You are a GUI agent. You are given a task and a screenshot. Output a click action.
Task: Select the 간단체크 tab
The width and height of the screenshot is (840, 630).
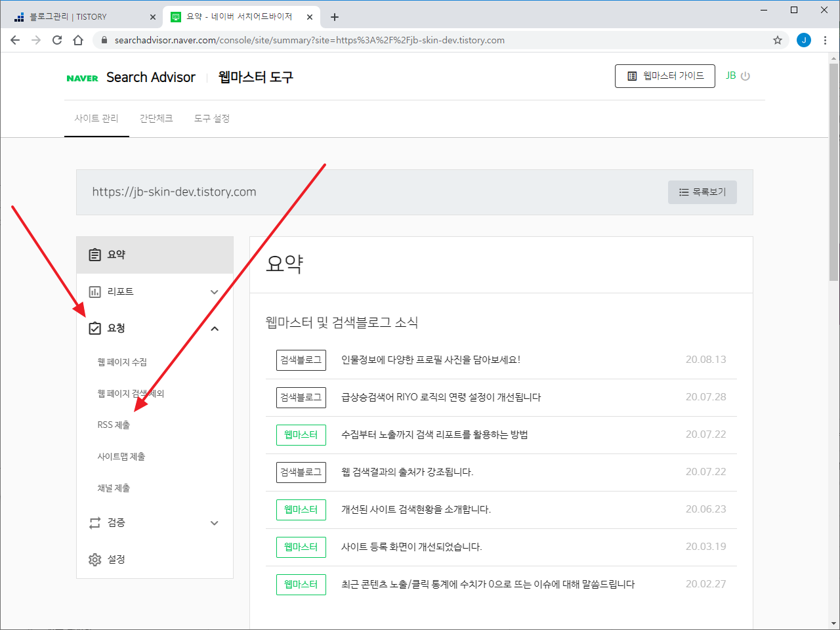156,119
